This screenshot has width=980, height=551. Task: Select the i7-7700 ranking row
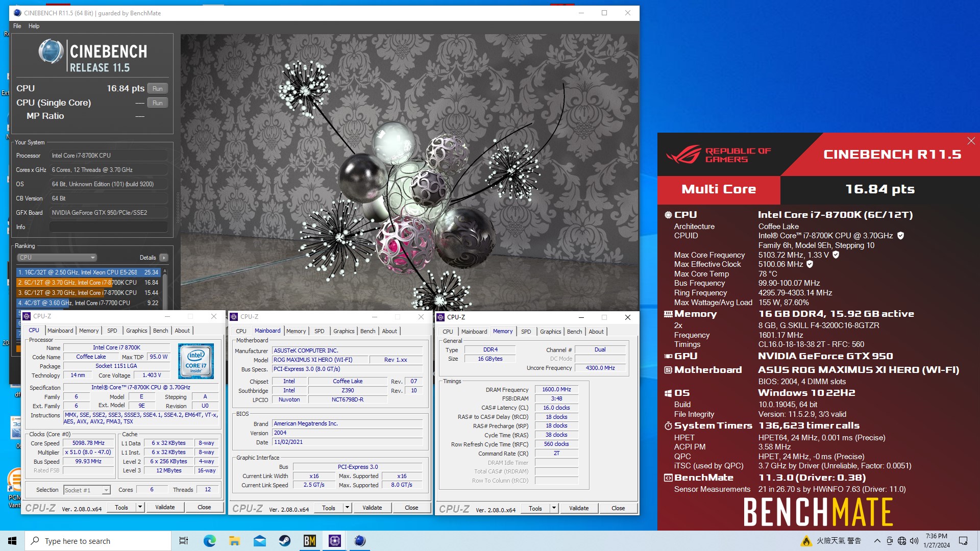click(88, 303)
